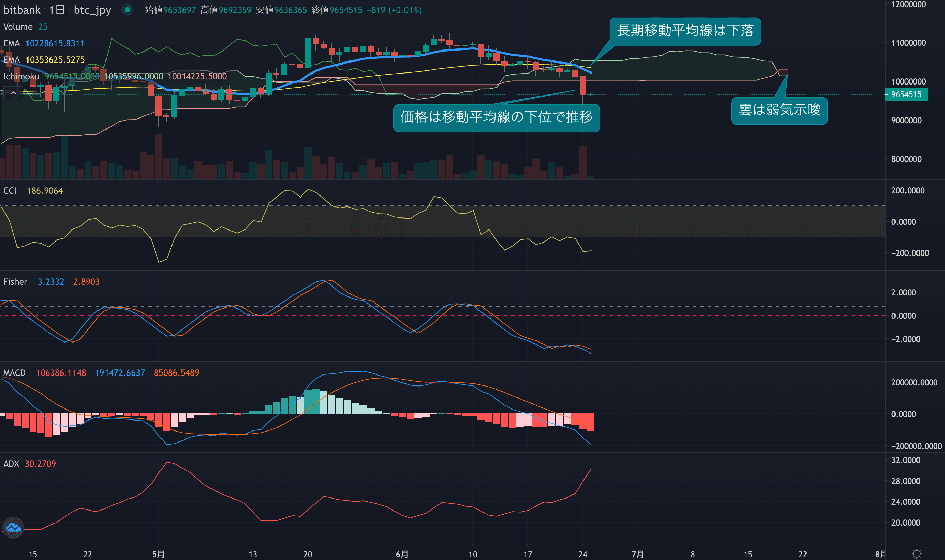945x560 pixels.
Task: Click the Ichimoku indicator legend
Action: (21, 76)
